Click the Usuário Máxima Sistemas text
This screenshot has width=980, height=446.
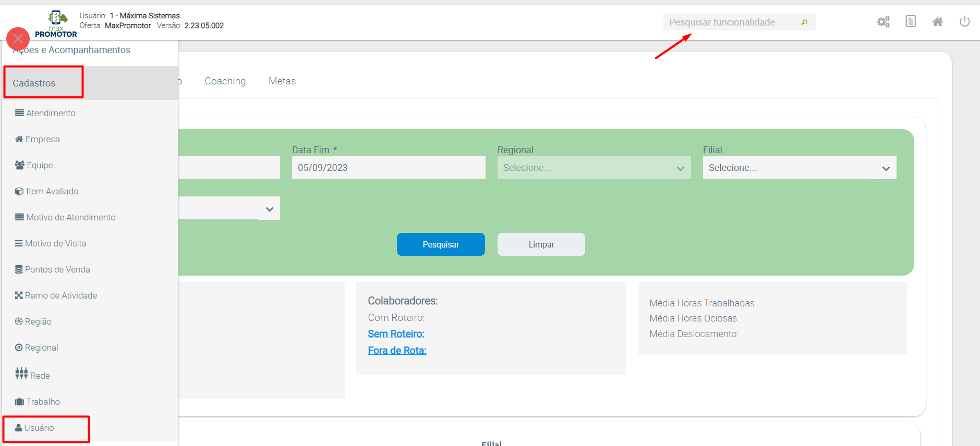(x=130, y=16)
